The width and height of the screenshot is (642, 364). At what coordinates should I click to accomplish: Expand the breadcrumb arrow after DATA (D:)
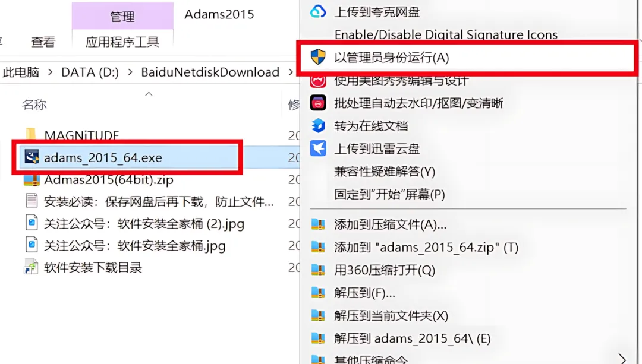pyautogui.click(x=130, y=72)
